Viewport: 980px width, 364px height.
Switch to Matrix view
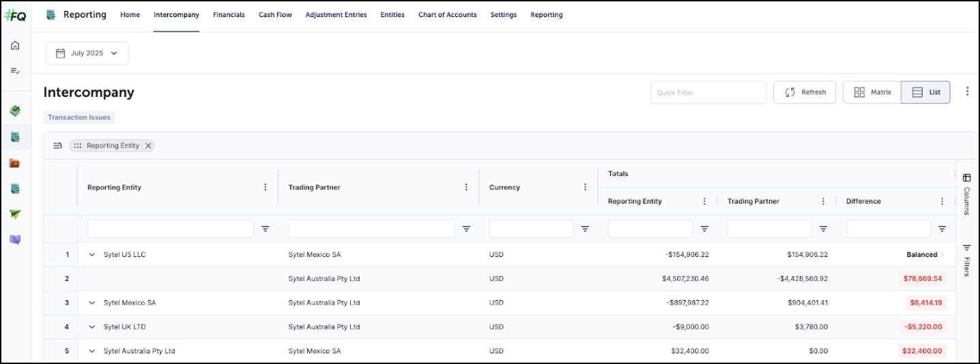(872, 92)
